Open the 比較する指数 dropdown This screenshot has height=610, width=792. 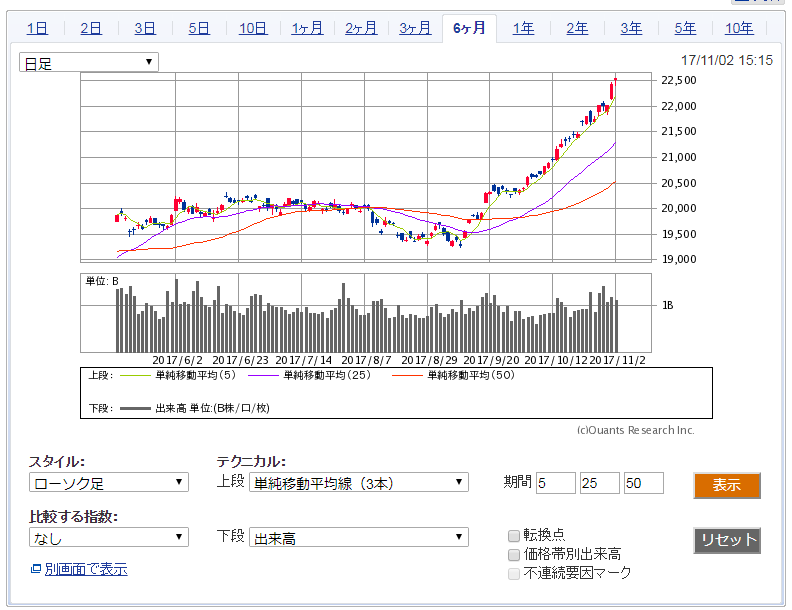click(x=108, y=538)
